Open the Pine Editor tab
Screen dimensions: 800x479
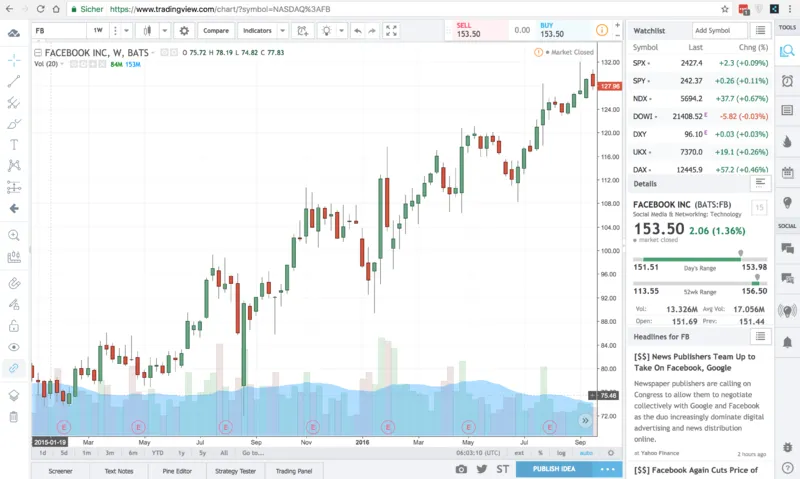point(177,471)
